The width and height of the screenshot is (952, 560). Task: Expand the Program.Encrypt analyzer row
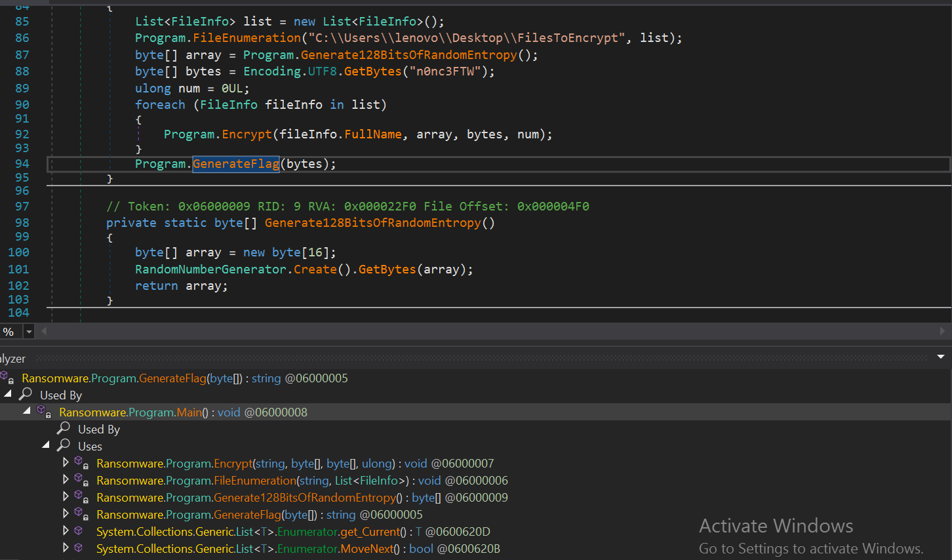pos(66,463)
